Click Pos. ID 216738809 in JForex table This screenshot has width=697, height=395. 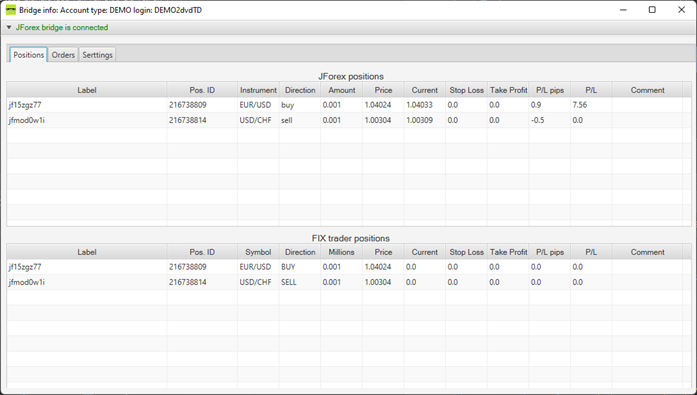(188, 105)
